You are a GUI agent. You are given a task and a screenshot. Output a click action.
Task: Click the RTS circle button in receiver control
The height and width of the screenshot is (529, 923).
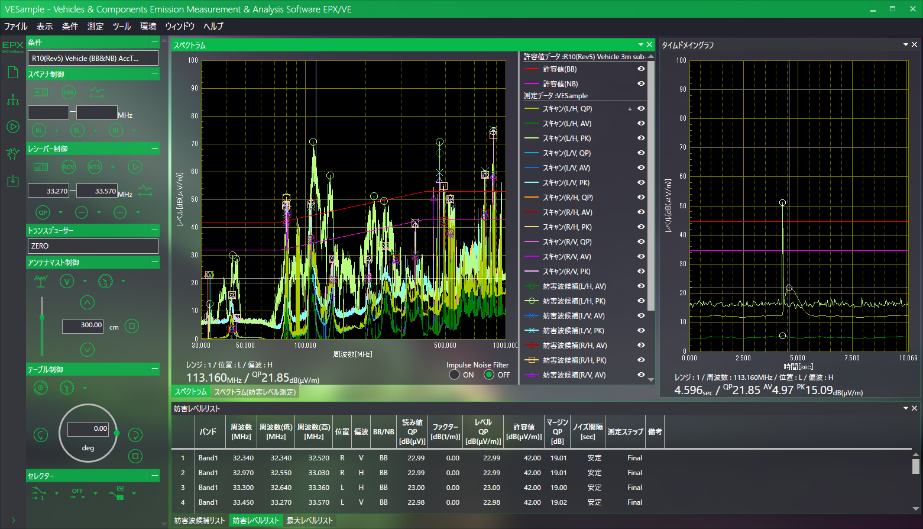pyautogui.click(x=95, y=167)
